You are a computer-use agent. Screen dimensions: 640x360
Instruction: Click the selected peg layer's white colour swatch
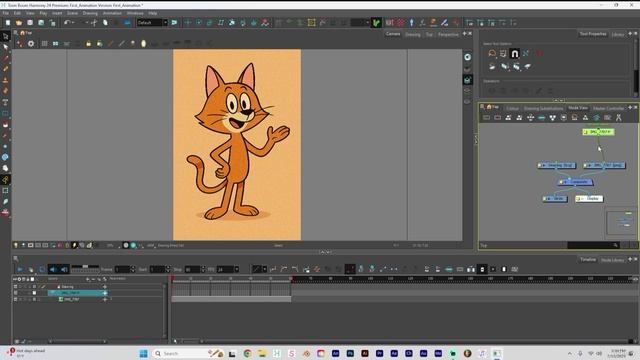(34, 293)
